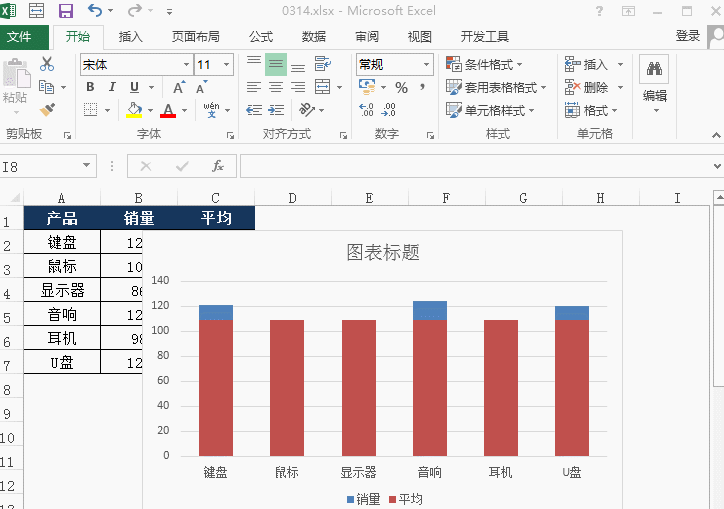Image resolution: width=724 pixels, height=509 pixels.
Task: Switch to the 插入 tab
Action: 131,36
